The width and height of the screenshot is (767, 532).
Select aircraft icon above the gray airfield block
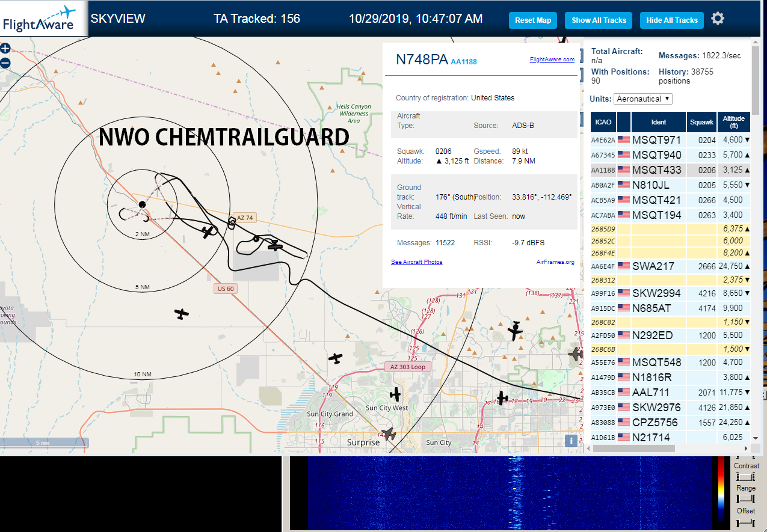[x=275, y=245]
